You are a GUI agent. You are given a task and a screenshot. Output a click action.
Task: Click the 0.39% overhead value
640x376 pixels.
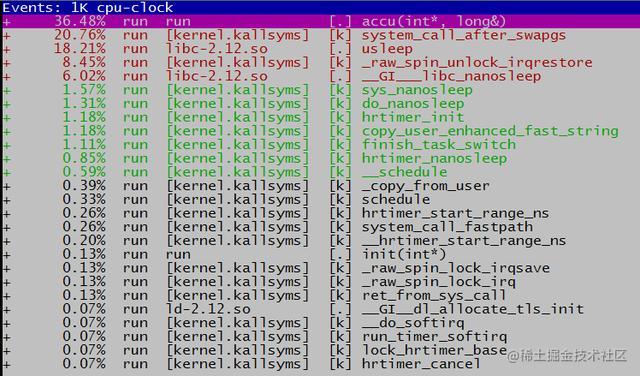point(84,186)
